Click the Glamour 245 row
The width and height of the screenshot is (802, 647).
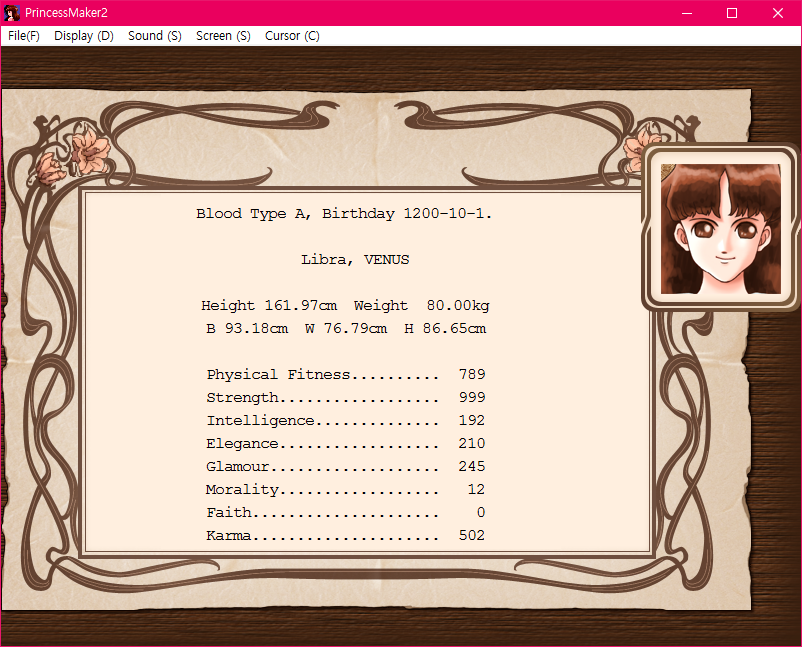[x=346, y=466]
